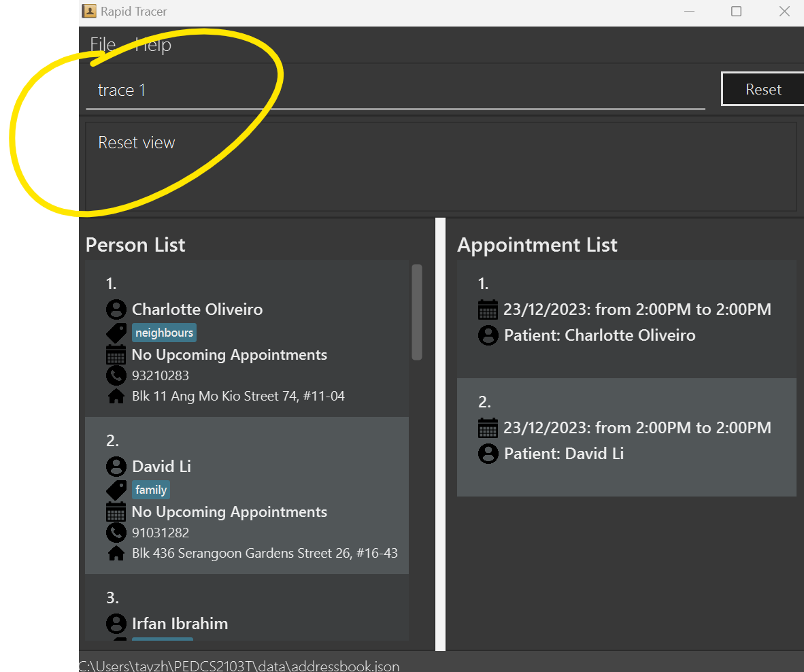Click the calendar icon in appointment 1 for Charlotte
Image resolution: width=804 pixels, height=672 pixels.
click(x=488, y=309)
